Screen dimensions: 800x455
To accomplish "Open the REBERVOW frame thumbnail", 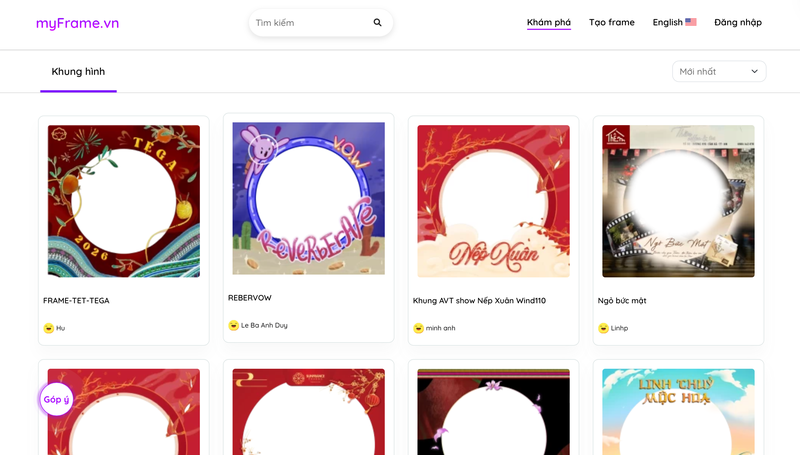I will [309, 198].
